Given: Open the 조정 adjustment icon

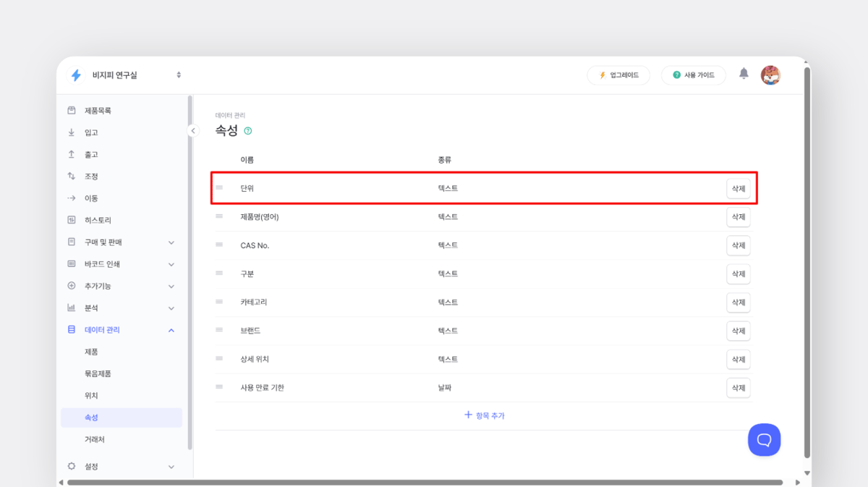Looking at the screenshot, I should coord(72,176).
